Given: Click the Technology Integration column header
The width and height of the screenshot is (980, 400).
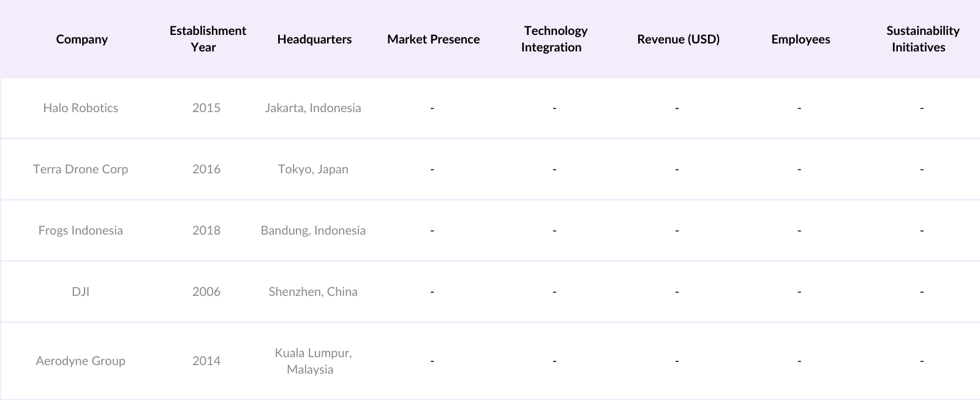Looking at the screenshot, I should (x=554, y=39).
